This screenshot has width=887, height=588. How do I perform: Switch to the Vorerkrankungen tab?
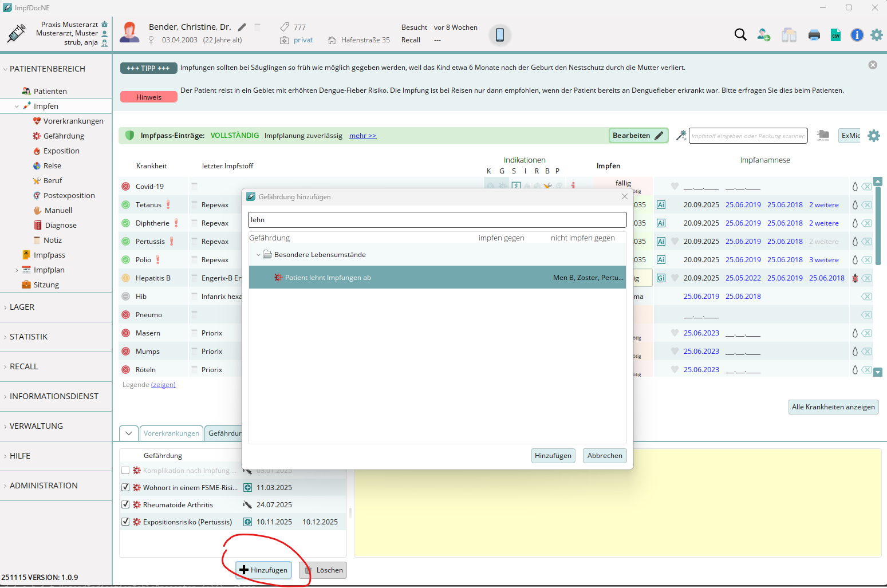pyautogui.click(x=171, y=433)
